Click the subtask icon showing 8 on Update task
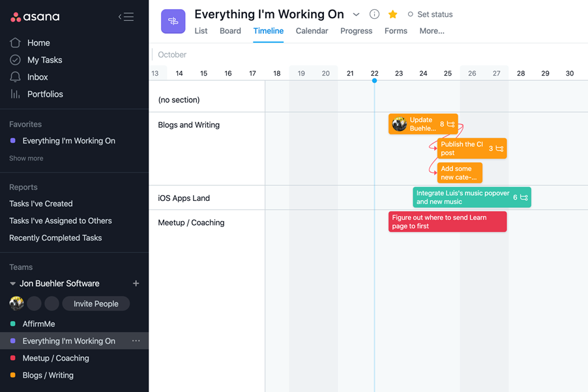The height and width of the screenshot is (392, 588). click(x=450, y=124)
